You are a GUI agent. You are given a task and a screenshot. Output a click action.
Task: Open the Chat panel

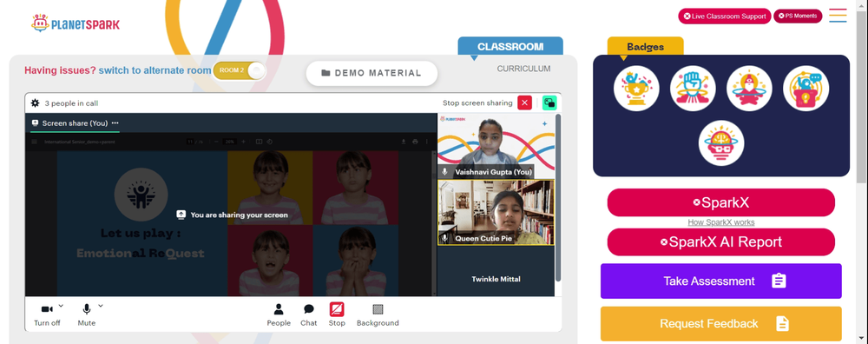[309, 314]
